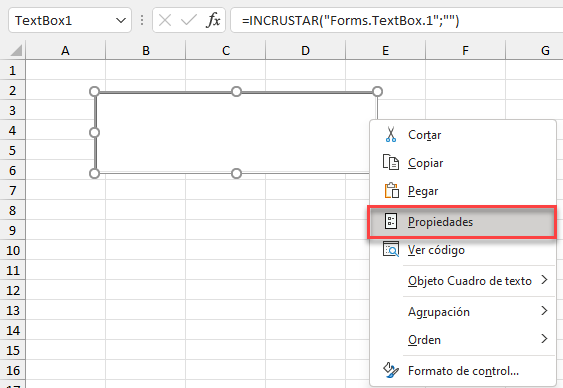This screenshot has width=563, height=388.
Task: Click the formula bar vertical dots handle
Action: [x=142, y=20]
